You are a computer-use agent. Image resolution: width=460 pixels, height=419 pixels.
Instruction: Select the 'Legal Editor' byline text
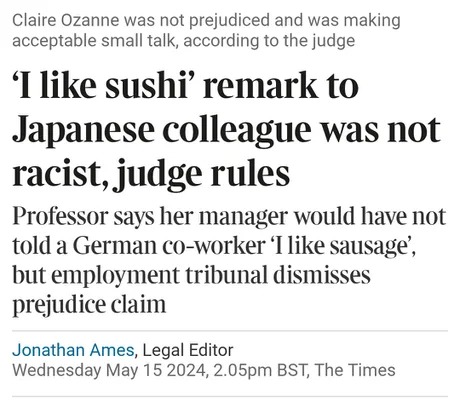coord(188,350)
